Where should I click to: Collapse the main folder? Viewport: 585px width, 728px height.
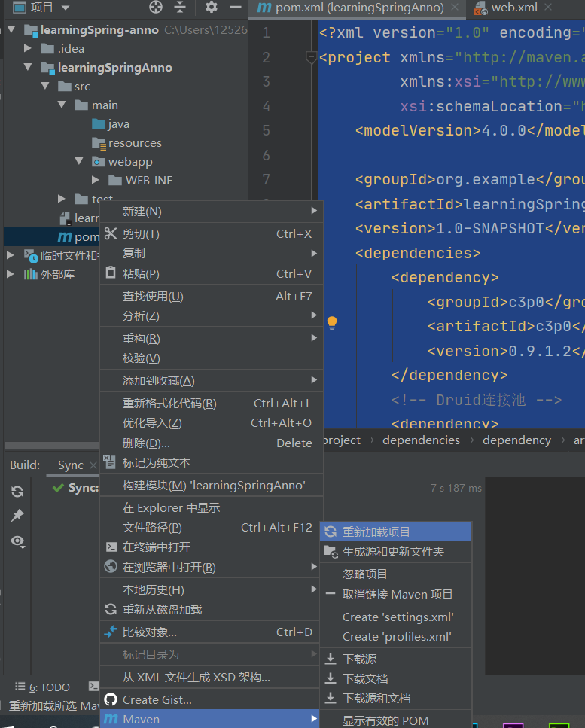[x=62, y=105]
